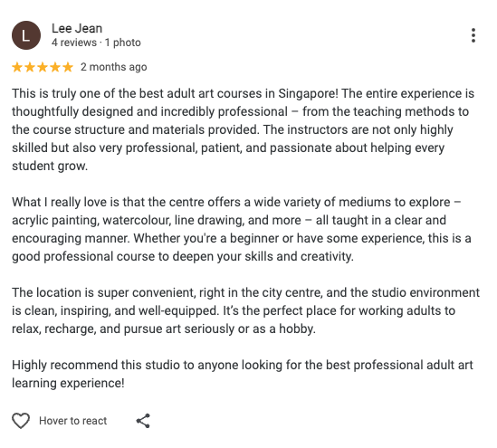Click the third gold rating star
Viewport: 497px width, 448px height.
click(43, 67)
